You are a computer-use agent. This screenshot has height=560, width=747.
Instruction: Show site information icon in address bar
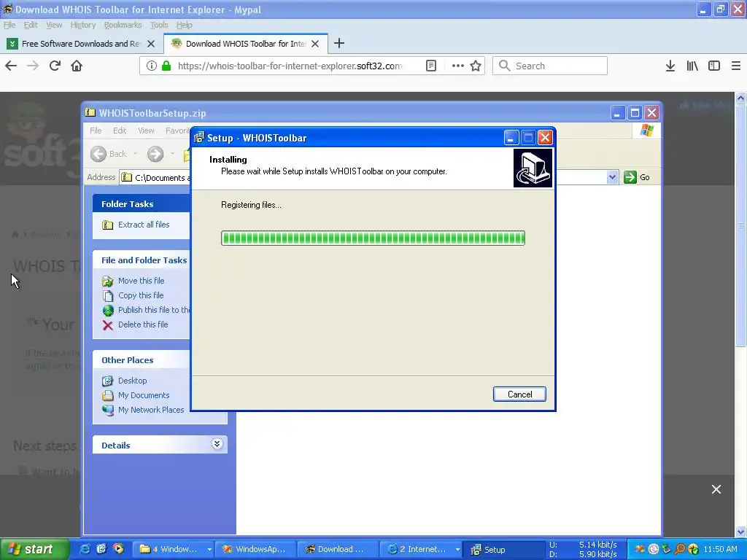point(152,66)
